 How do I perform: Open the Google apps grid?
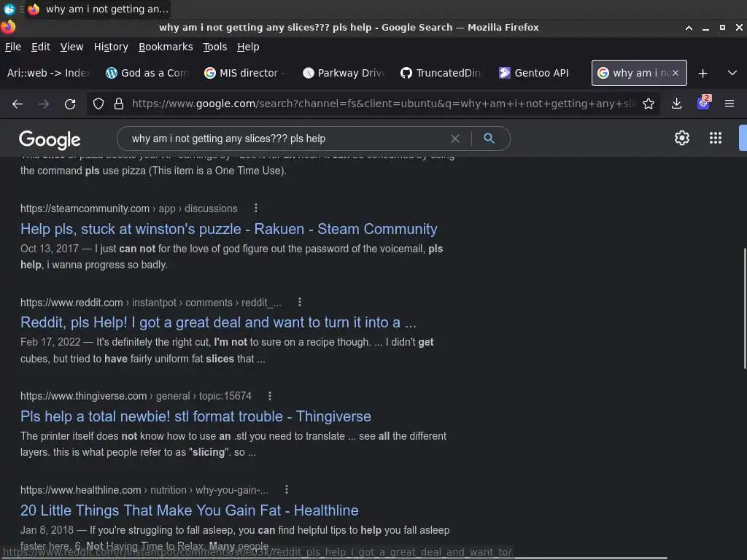pyautogui.click(x=715, y=138)
